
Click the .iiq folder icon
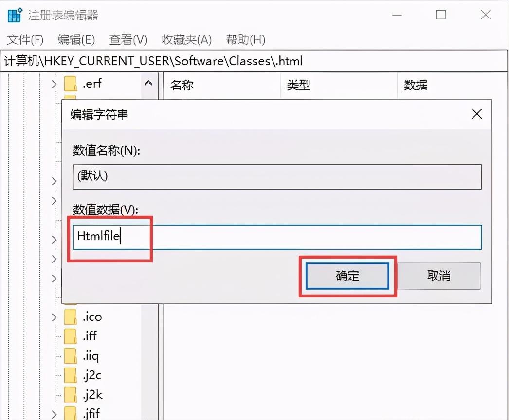[70, 355]
